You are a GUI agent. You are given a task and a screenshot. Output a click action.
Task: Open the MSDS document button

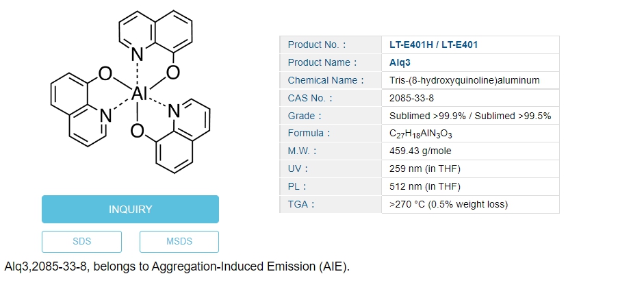(179, 242)
